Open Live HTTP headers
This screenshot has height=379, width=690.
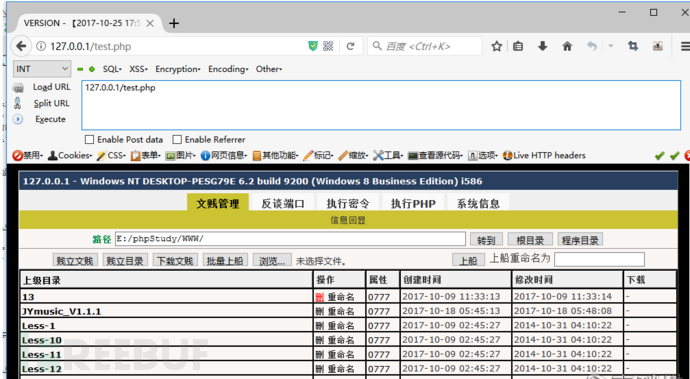coord(544,155)
